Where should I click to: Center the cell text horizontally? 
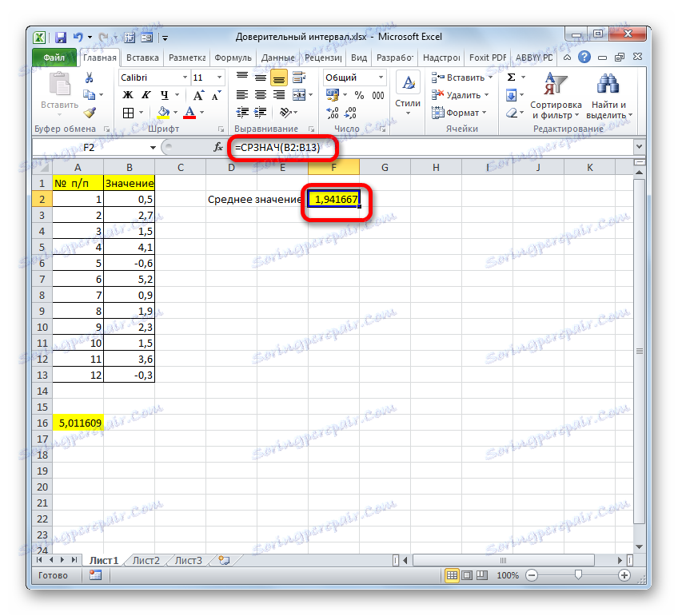tap(261, 95)
